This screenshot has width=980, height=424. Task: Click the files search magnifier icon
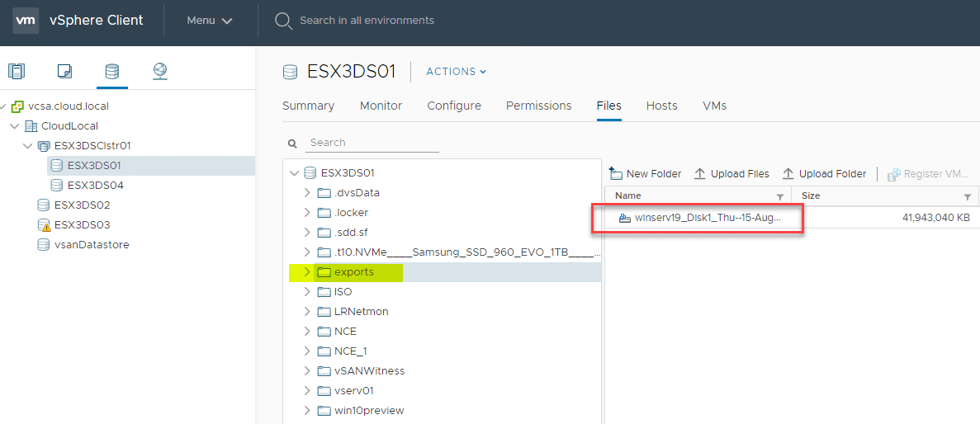(292, 143)
